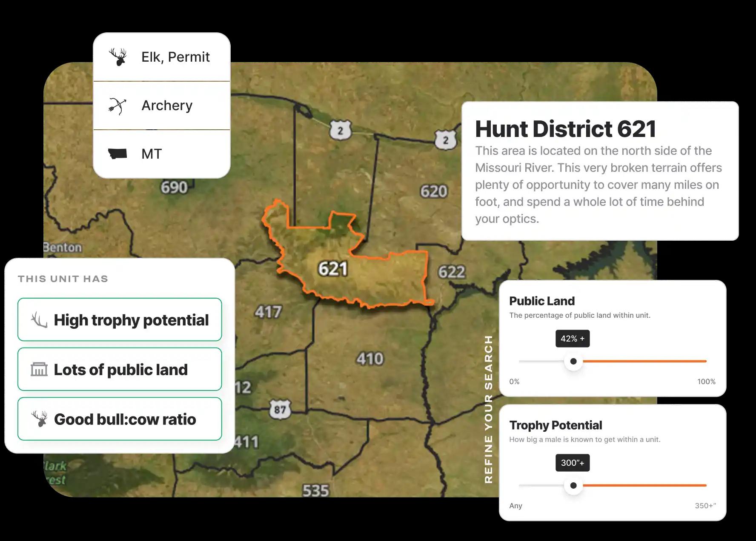Toggle the Lots of public land attribute

coord(120,369)
